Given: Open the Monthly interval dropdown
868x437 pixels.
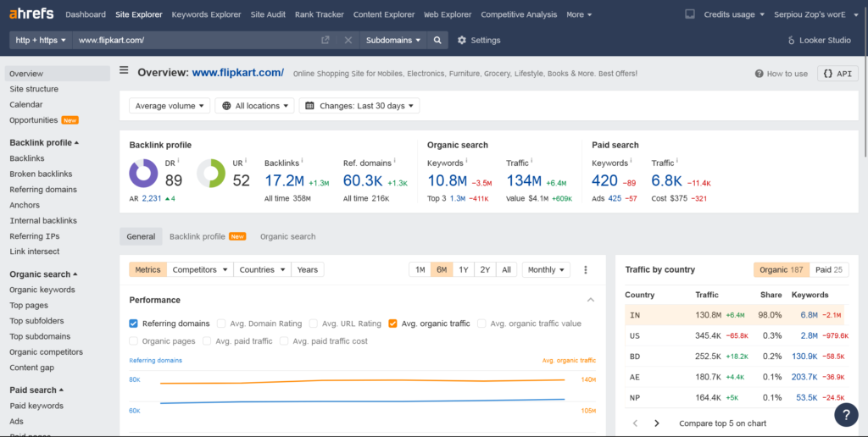Looking at the screenshot, I should point(546,269).
